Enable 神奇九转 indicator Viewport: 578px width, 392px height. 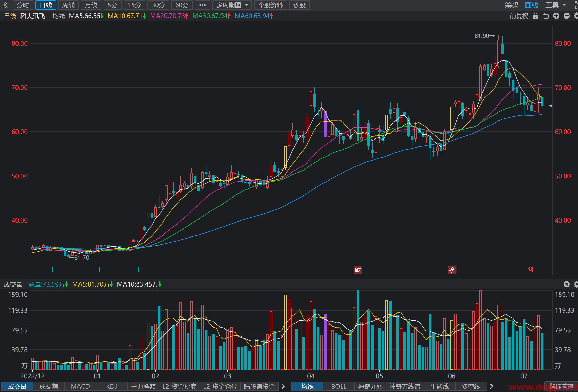370,387
